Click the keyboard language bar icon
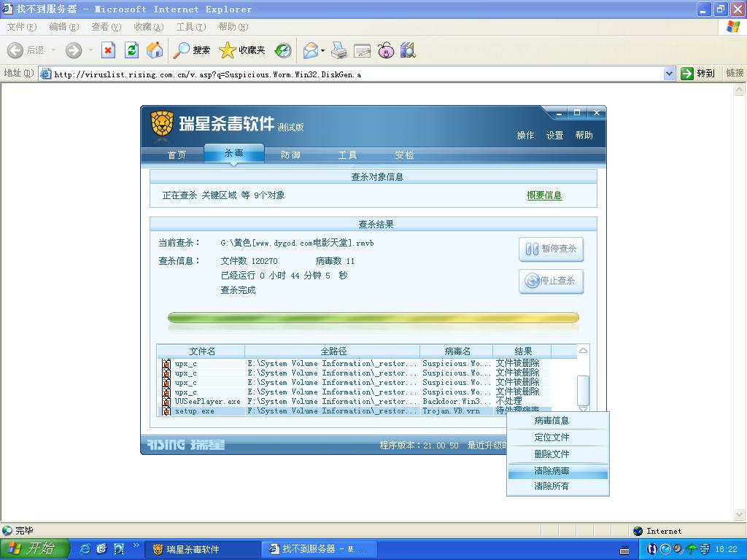 [x=624, y=550]
